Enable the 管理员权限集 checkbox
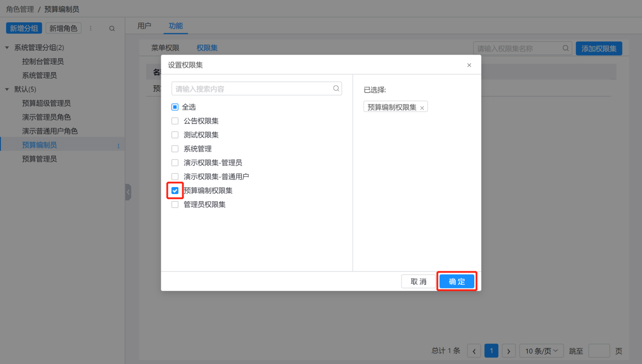Screen dimensions: 642x364 coord(175,204)
